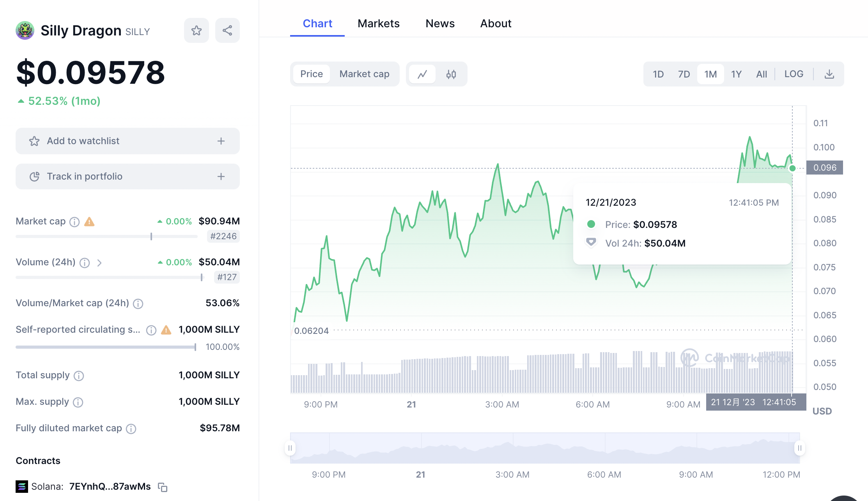
Task: Click the $50.04M volume value
Action: coord(219,262)
